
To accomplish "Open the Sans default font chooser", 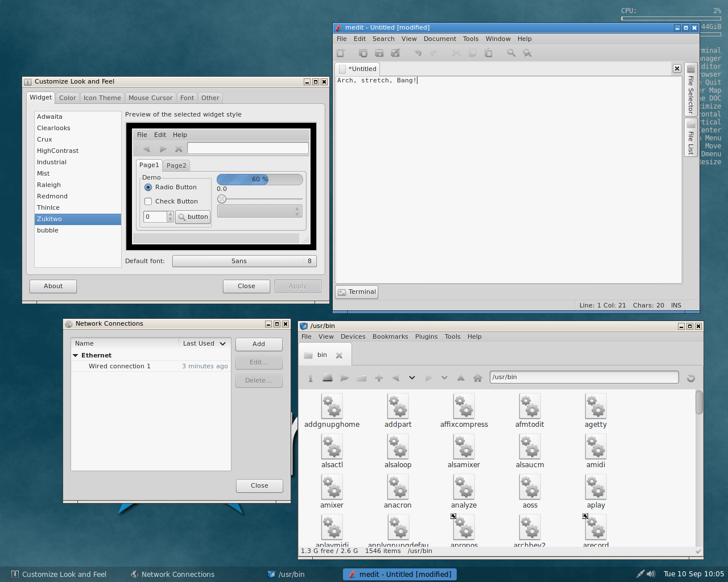I will [x=245, y=261].
